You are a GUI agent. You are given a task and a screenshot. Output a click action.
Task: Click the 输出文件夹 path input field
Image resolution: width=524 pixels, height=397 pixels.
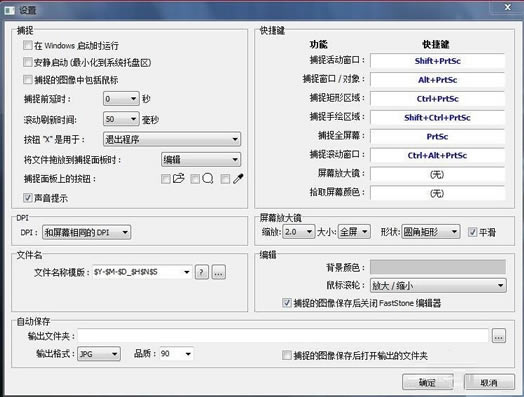point(283,336)
